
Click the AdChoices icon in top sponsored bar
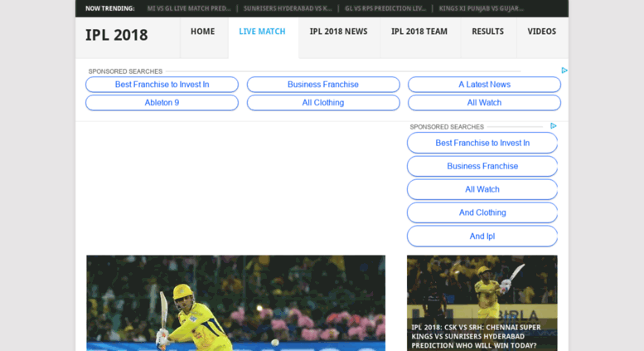tap(564, 71)
